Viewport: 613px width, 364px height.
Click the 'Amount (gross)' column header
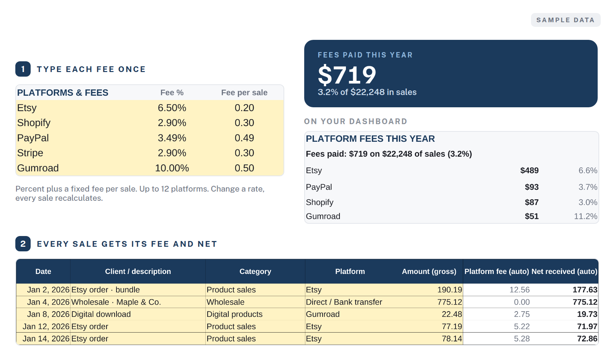[429, 272]
